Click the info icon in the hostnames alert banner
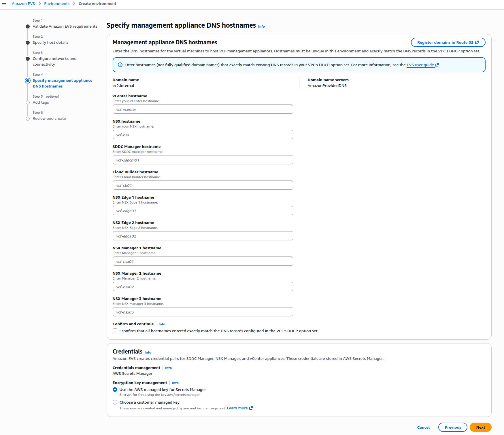 [120, 64]
